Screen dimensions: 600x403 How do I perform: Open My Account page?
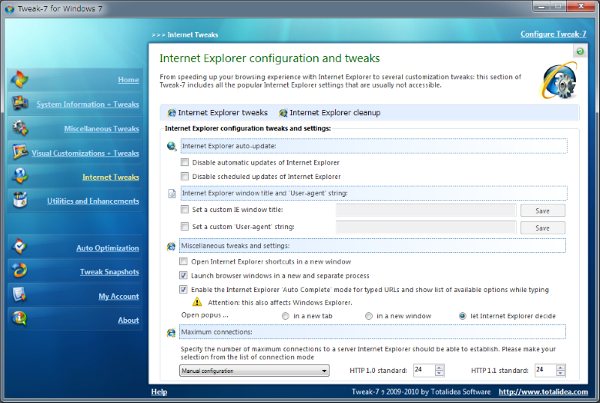click(119, 296)
